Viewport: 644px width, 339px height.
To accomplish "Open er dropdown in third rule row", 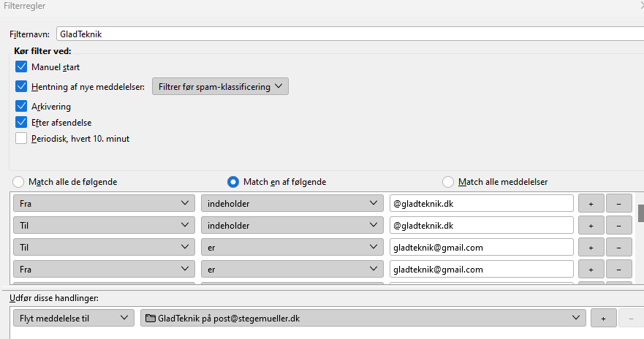I will tap(292, 248).
